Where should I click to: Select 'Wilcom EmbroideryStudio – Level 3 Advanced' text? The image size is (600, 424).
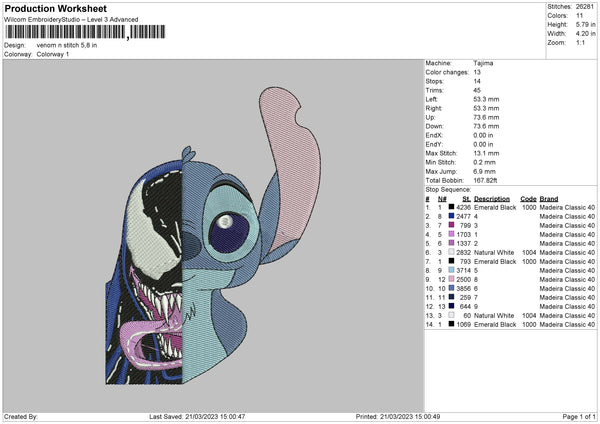(x=71, y=20)
